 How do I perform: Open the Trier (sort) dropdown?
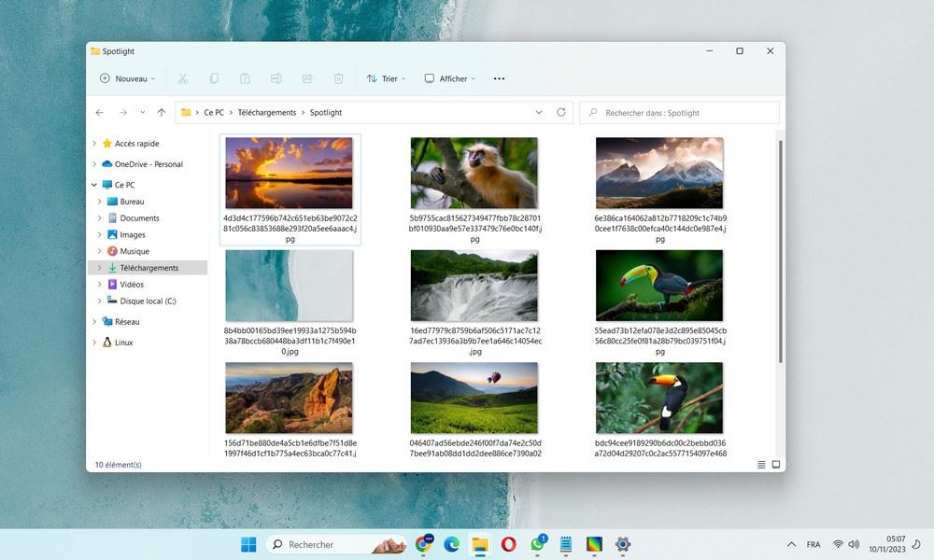(x=386, y=78)
